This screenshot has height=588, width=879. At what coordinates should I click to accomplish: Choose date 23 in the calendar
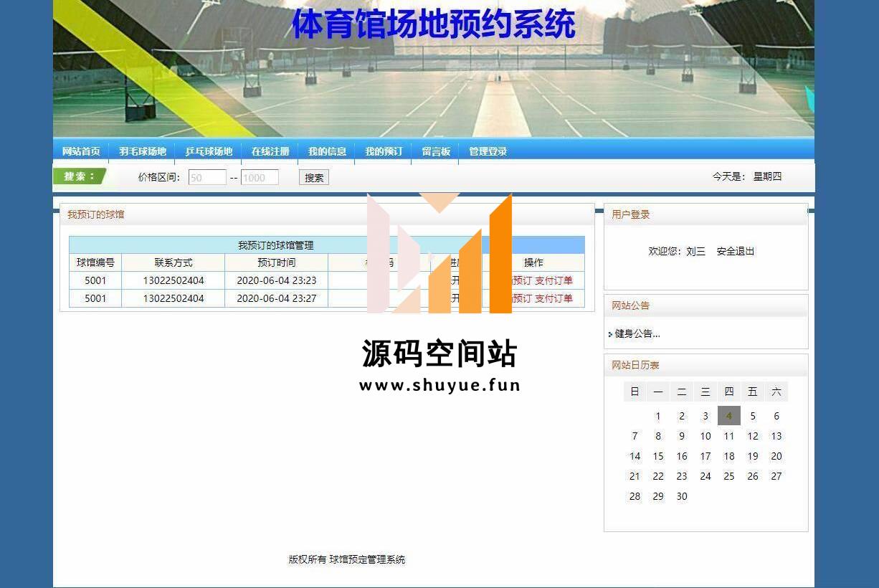(682, 476)
